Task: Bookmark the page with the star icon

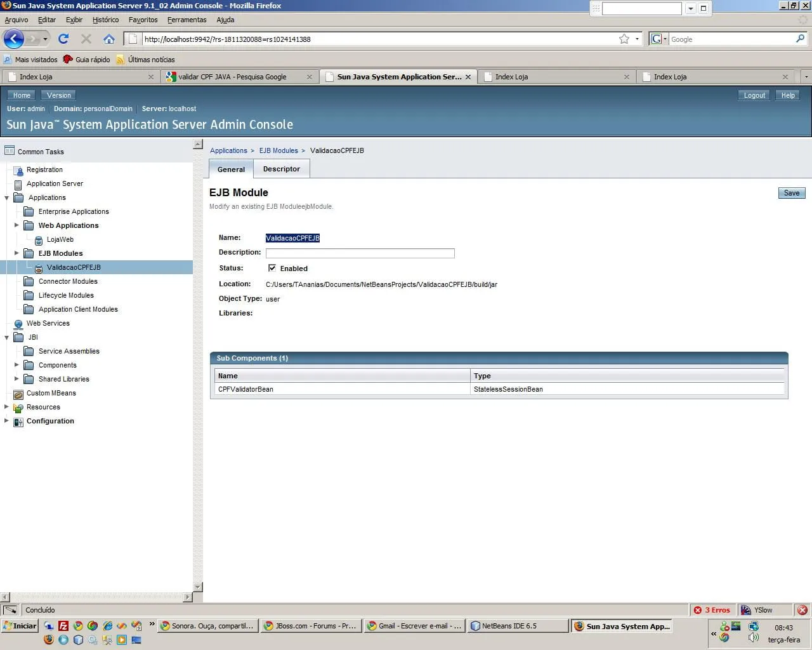Action: 624,39
